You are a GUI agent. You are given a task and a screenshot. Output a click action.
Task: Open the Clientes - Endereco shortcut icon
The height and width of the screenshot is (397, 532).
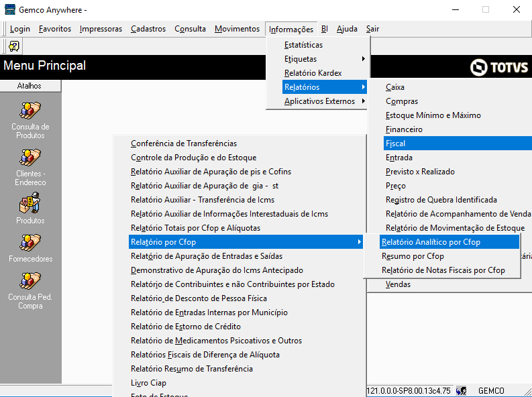tap(30, 158)
